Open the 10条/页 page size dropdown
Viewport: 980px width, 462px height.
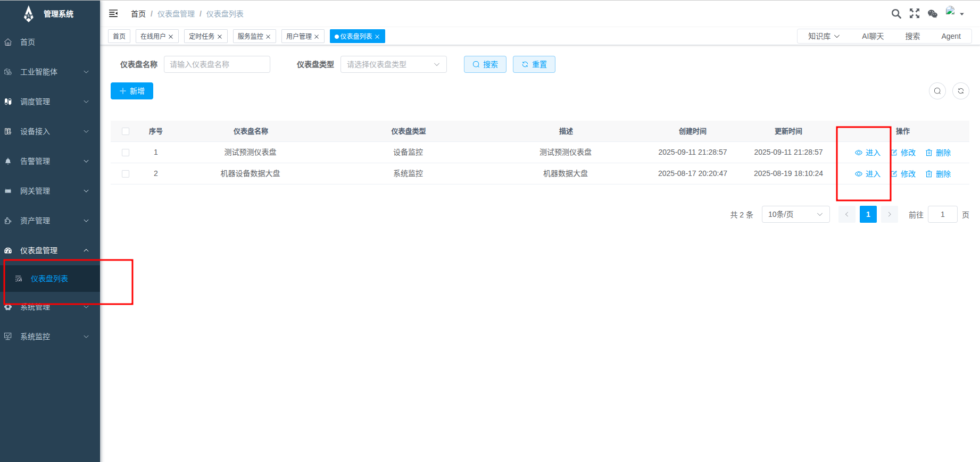tap(795, 214)
